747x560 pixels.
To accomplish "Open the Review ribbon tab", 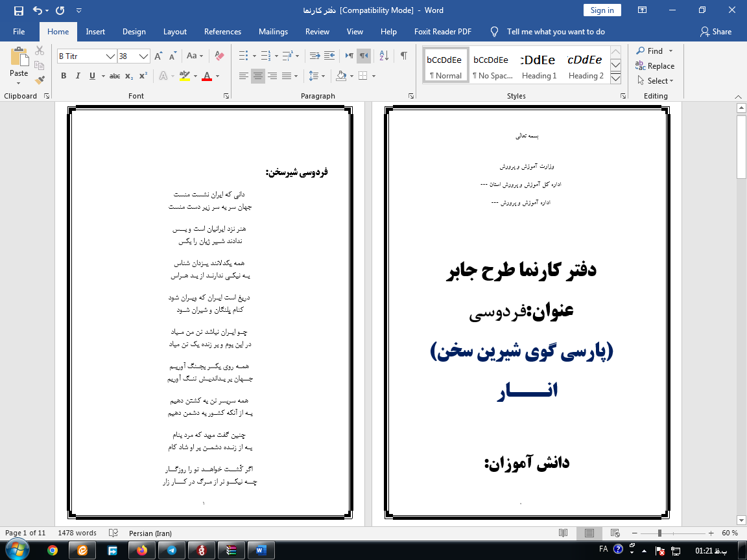I will click(317, 31).
